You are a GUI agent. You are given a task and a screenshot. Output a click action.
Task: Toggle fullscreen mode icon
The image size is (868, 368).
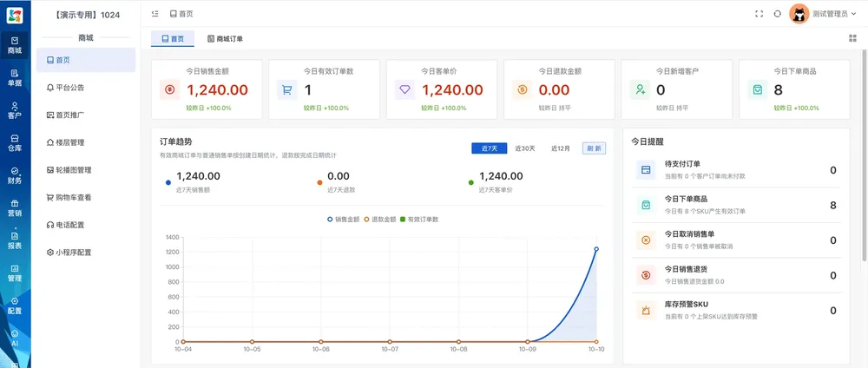[x=759, y=14]
